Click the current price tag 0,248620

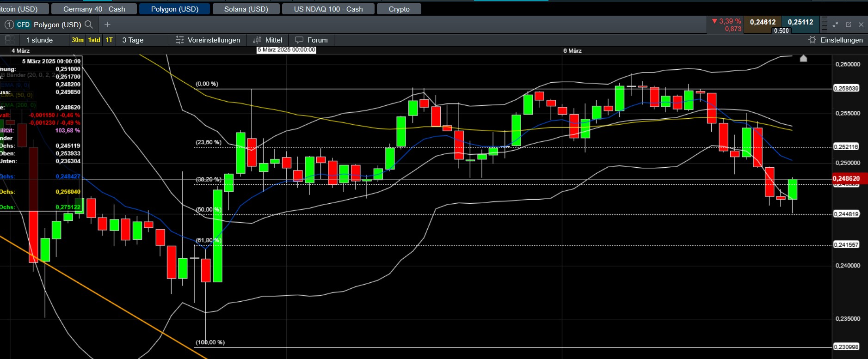pyautogui.click(x=850, y=178)
